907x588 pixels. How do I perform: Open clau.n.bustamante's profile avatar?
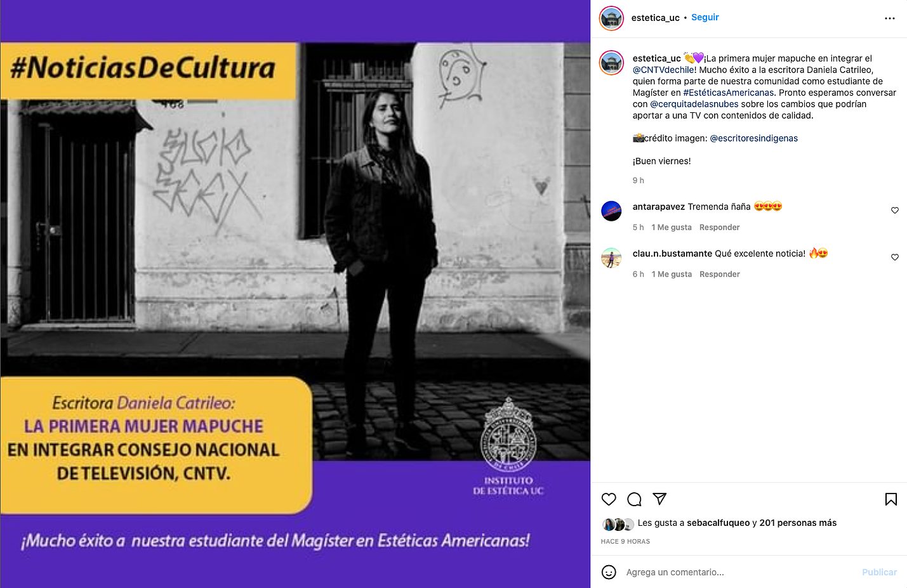click(x=611, y=258)
